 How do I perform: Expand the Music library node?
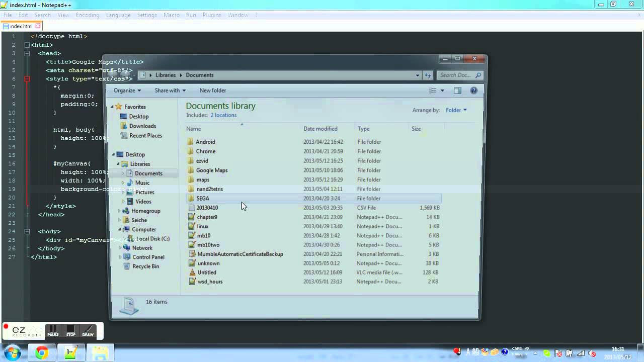(x=123, y=183)
